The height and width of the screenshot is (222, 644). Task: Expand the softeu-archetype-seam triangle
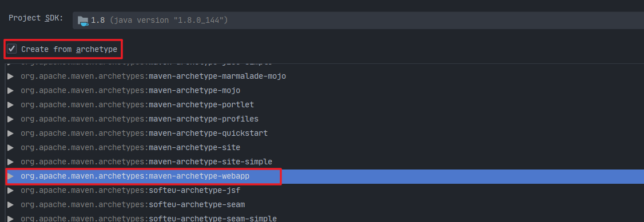tap(11, 205)
